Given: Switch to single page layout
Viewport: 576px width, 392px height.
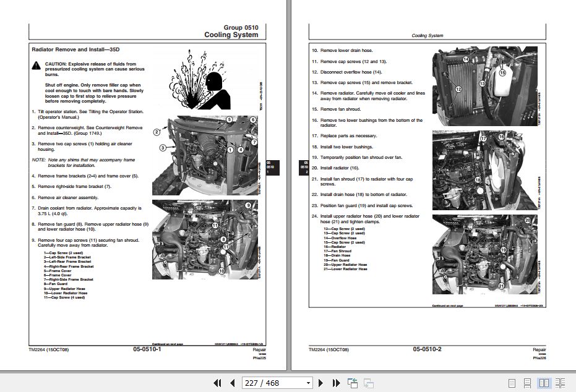Looking at the screenshot, I should (512, 383).
